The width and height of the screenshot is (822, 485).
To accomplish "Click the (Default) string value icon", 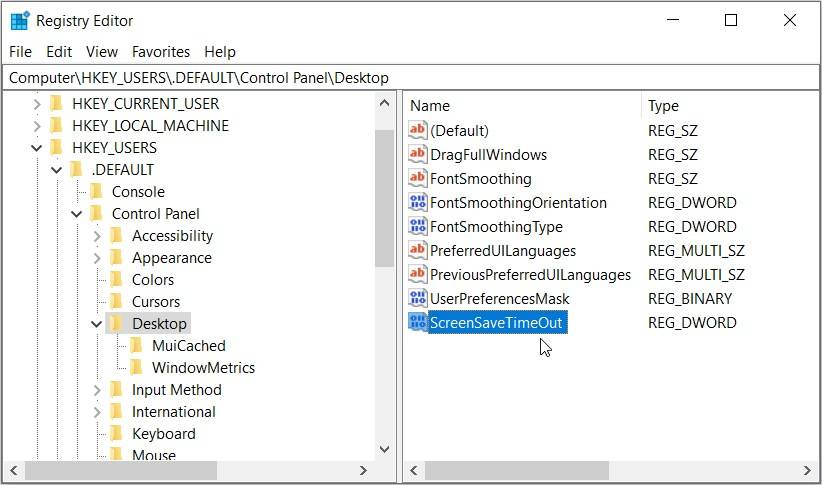I will point(418,131).
